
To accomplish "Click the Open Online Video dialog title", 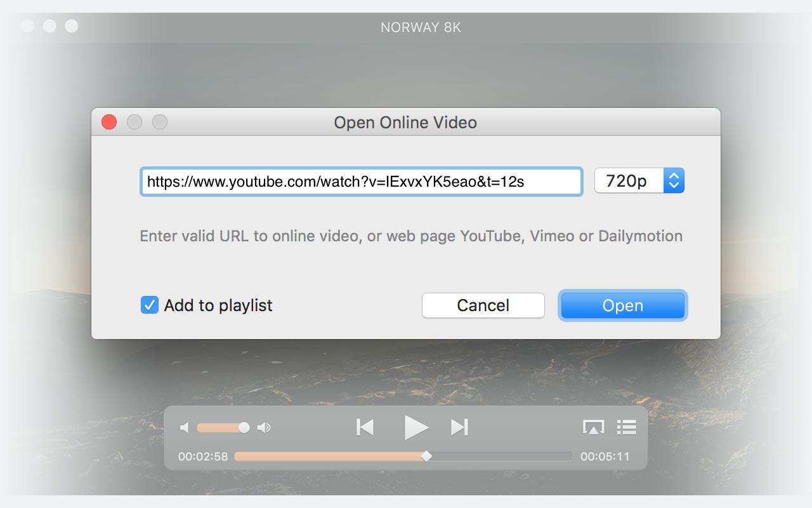I will tap(405, 123).
